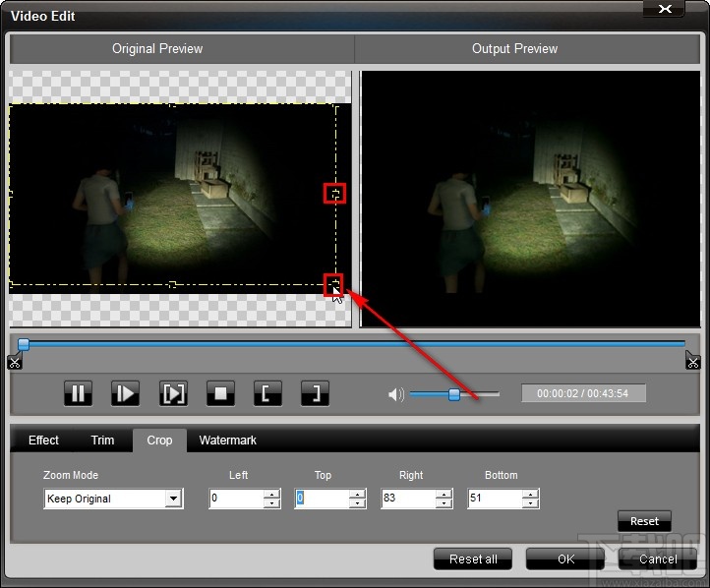Screen dimensions: 710x588
Task: Click the Reset all button
Action: [x=473, y=559]
